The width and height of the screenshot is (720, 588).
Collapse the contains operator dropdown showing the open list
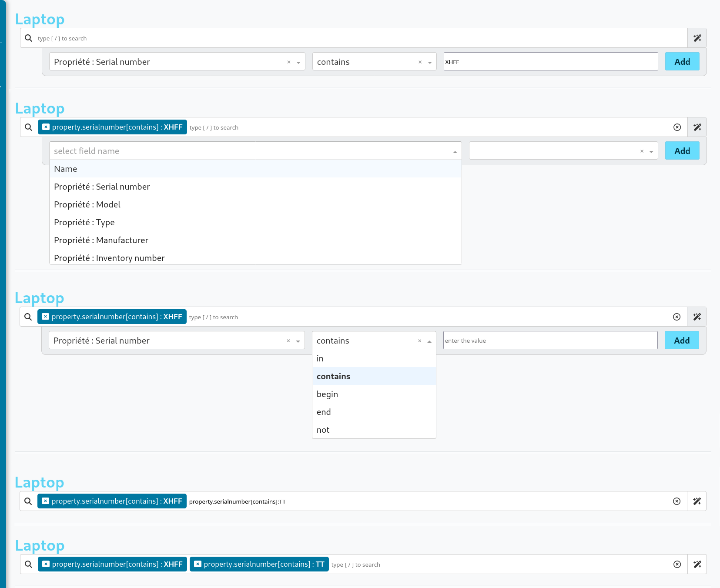pyautogui.click(x=429, y=341)
